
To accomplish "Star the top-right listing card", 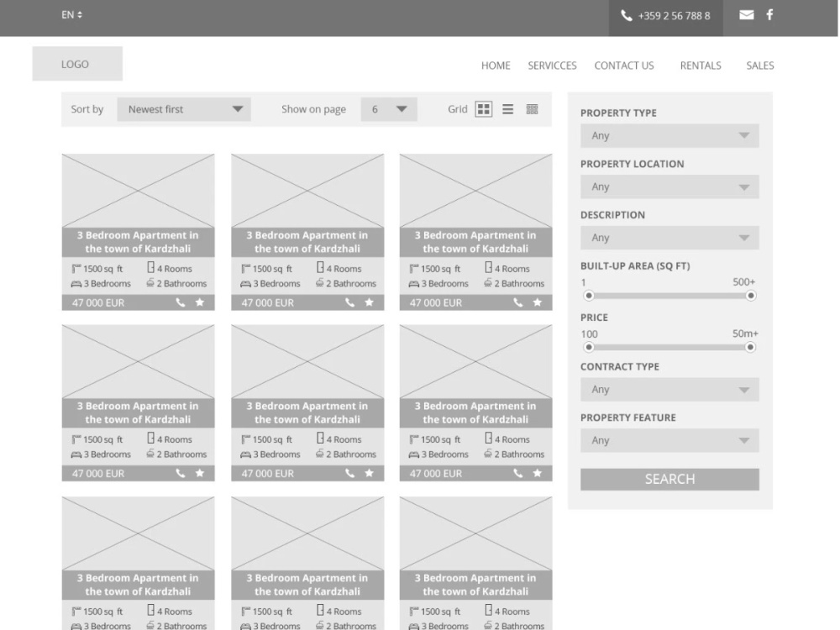I will click(538, 302).
